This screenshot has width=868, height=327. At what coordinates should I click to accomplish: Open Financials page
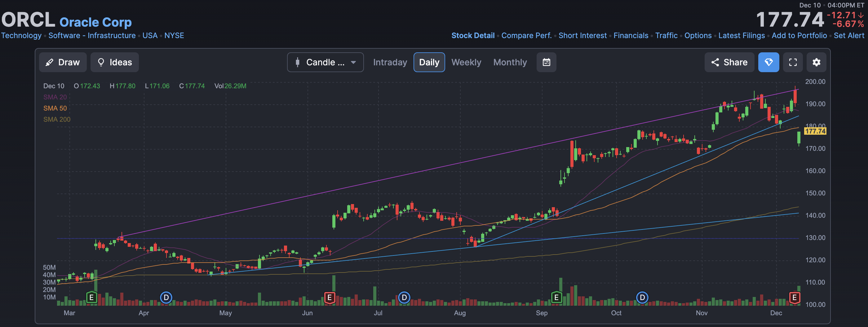[x=631, y=35]
